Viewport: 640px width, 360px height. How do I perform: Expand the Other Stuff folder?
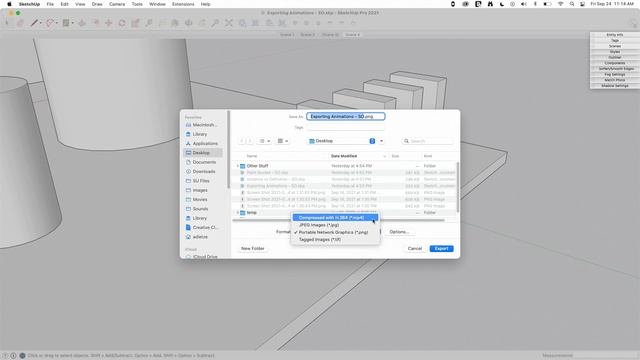tap(238, 166)
